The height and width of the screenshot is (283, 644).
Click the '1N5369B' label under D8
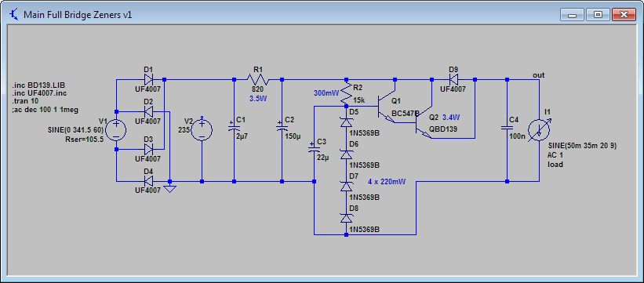[363, 229]
